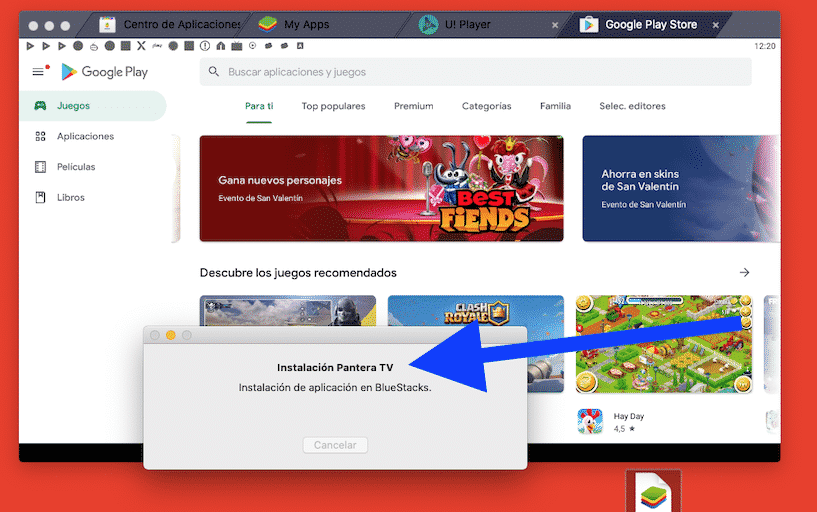Image resolution: width=817 pixels, height=512 pixels.
Task: Open the Premium tab
Action: click(x=414, y=106)
